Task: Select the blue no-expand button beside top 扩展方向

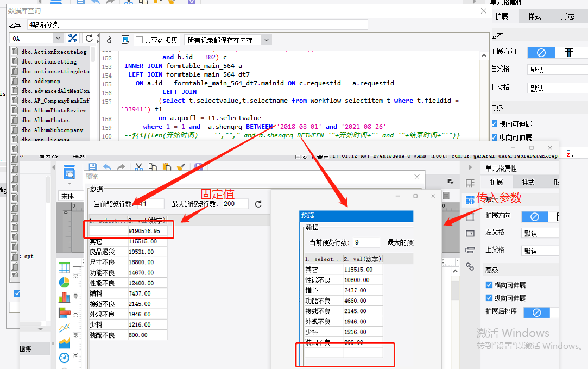Action: coord(541,53)
